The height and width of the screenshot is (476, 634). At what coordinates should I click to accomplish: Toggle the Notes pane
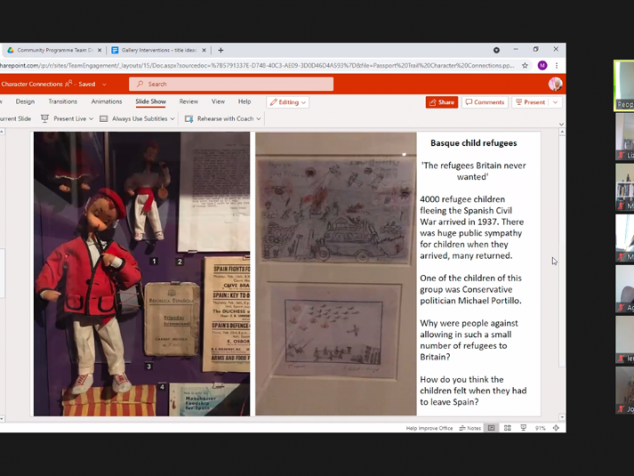[x=470, y=428]
